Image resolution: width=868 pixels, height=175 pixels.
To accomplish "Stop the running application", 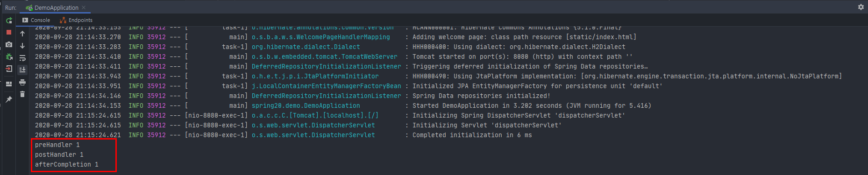I will pos(9,32).
